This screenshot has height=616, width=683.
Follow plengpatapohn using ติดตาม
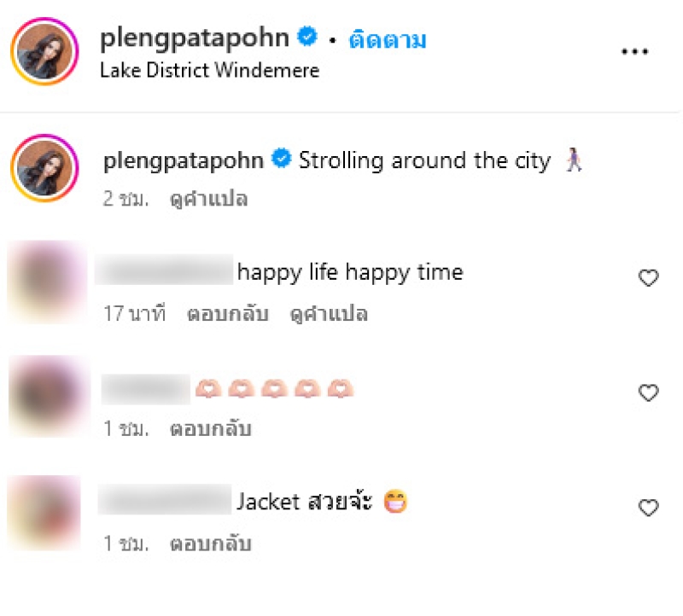388,39
